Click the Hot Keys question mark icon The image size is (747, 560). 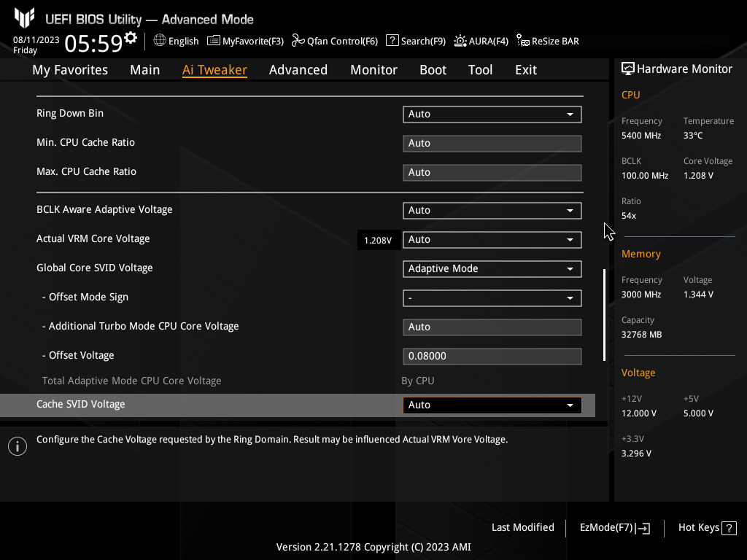click(729, 528)
